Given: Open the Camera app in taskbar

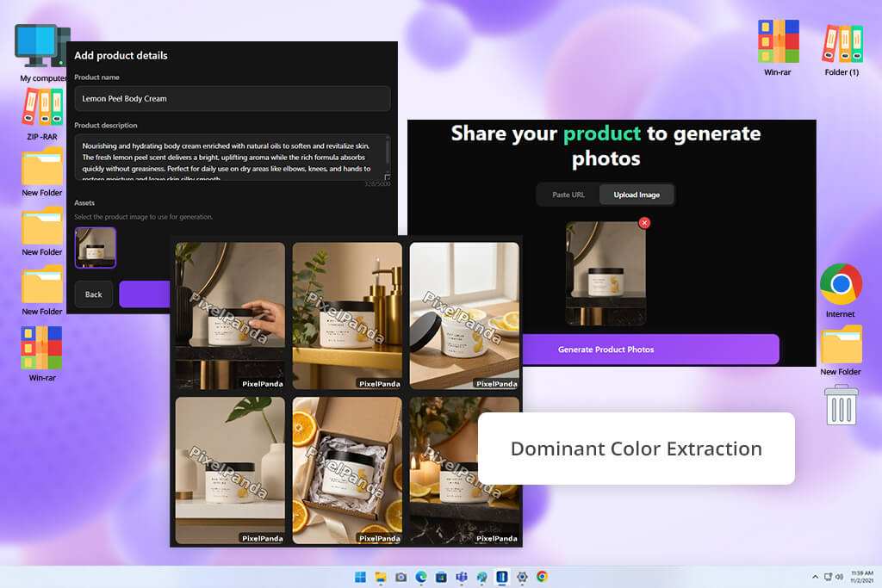Looking at the screenshot, I should click(x=401, y=577).
